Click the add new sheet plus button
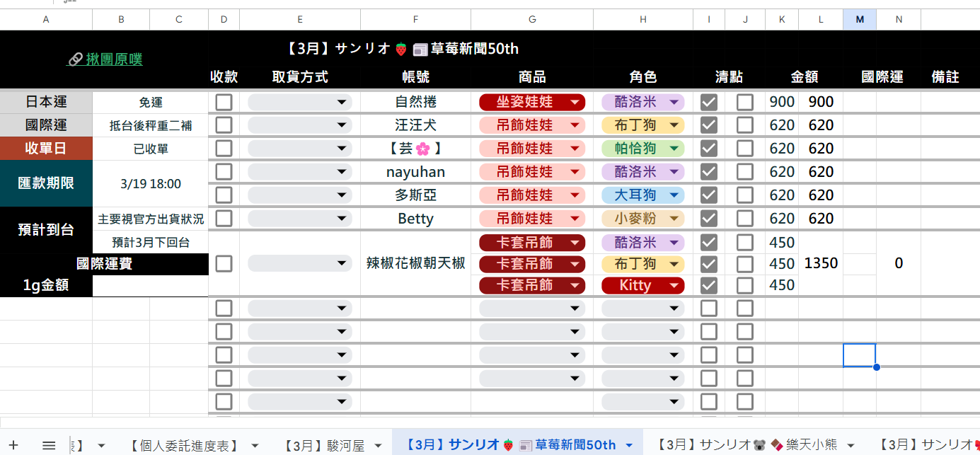 point(13,445)
